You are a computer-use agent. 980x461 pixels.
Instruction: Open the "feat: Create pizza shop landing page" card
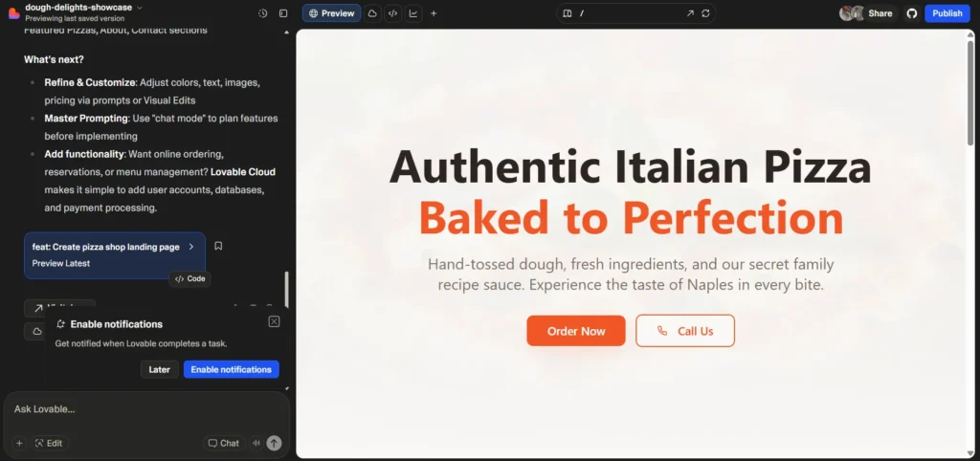click(x=115, y=254)
